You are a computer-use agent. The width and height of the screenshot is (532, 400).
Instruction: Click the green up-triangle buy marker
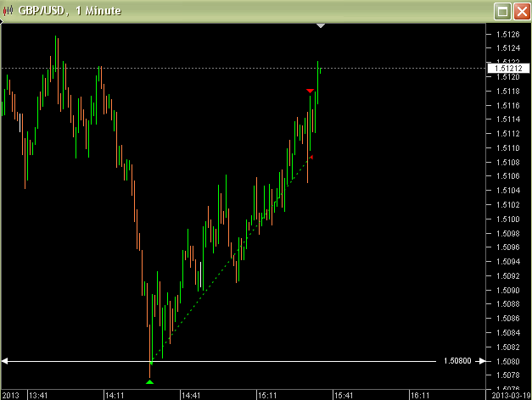[149, 382]
